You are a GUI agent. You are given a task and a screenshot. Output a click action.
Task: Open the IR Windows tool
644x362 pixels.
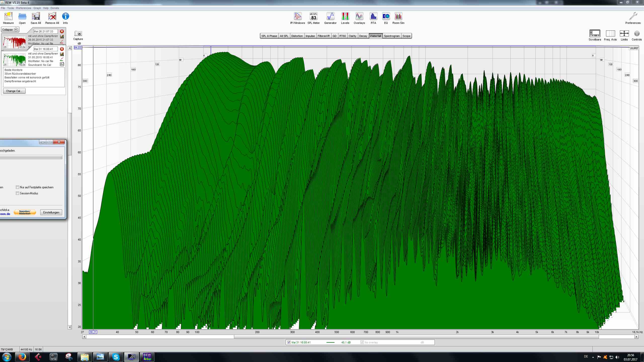[298, 16]
